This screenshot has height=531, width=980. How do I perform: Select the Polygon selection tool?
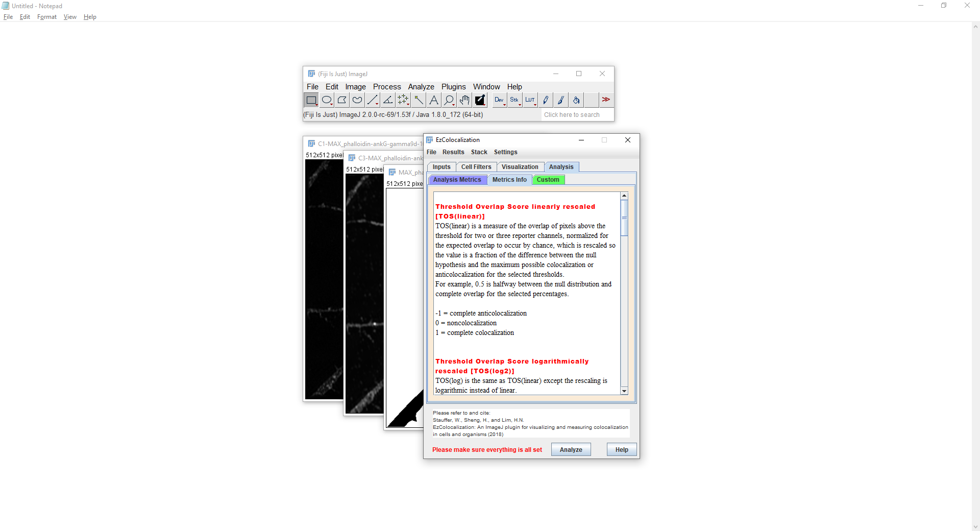click(342, 100)
